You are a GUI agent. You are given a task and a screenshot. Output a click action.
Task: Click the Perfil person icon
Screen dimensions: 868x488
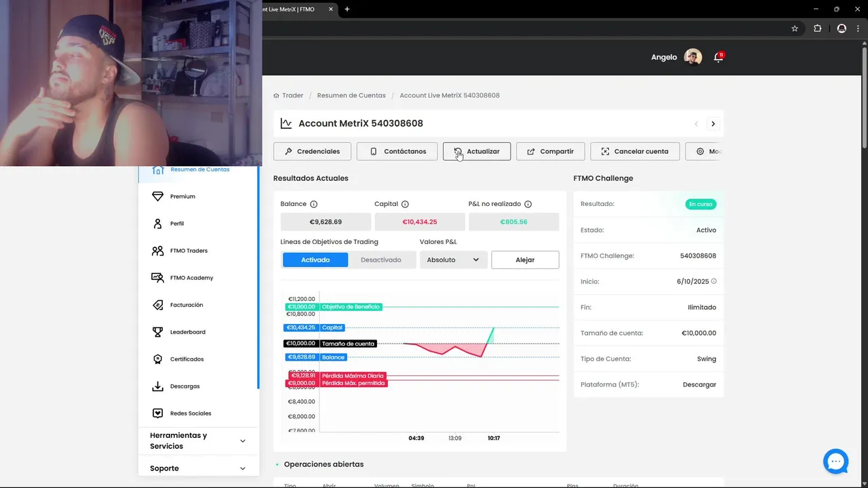point(158,224)
